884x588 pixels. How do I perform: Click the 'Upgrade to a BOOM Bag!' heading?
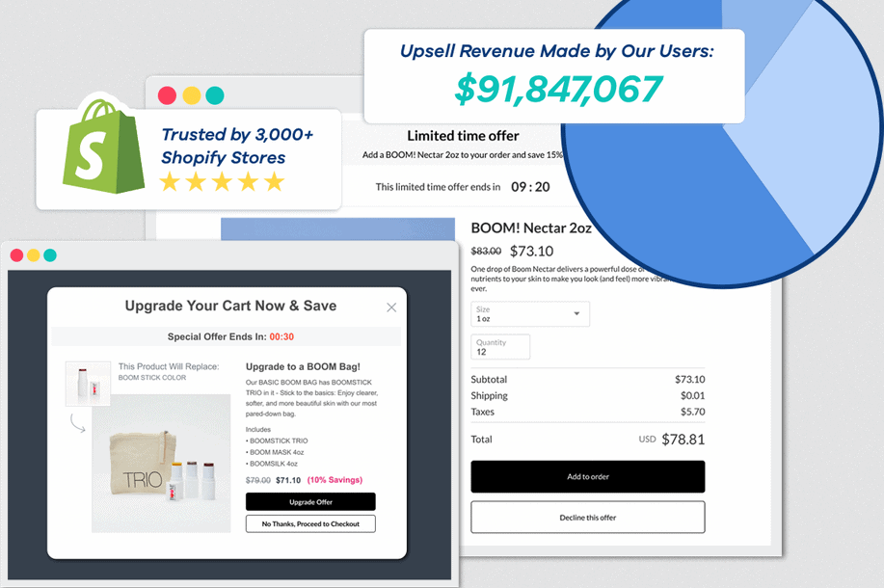tap(303, 366)
